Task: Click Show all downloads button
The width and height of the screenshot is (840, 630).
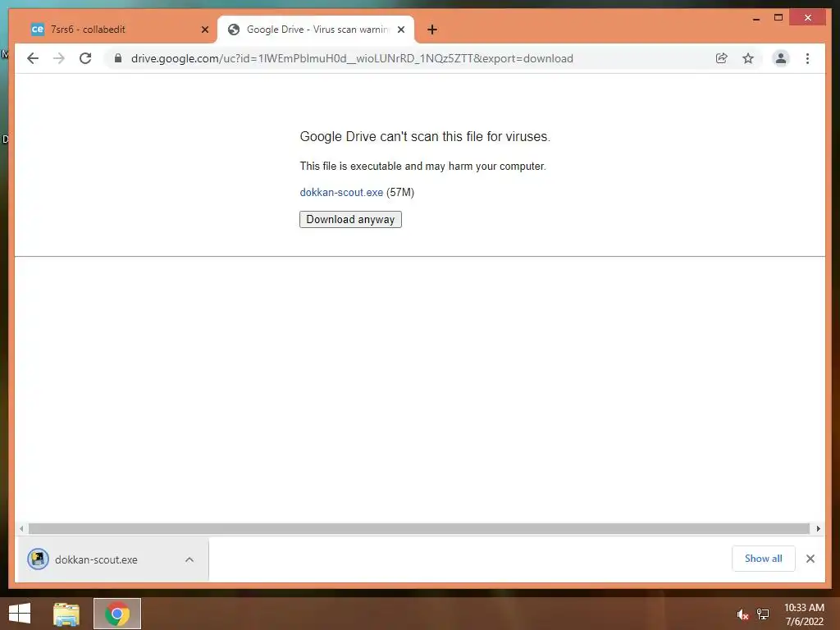Action: [764, 558]
